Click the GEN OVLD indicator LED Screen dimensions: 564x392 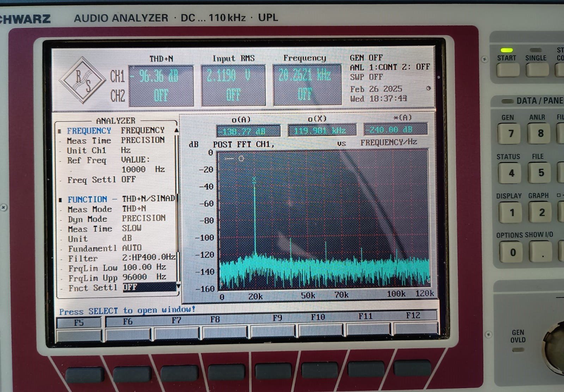coord(518,350)
